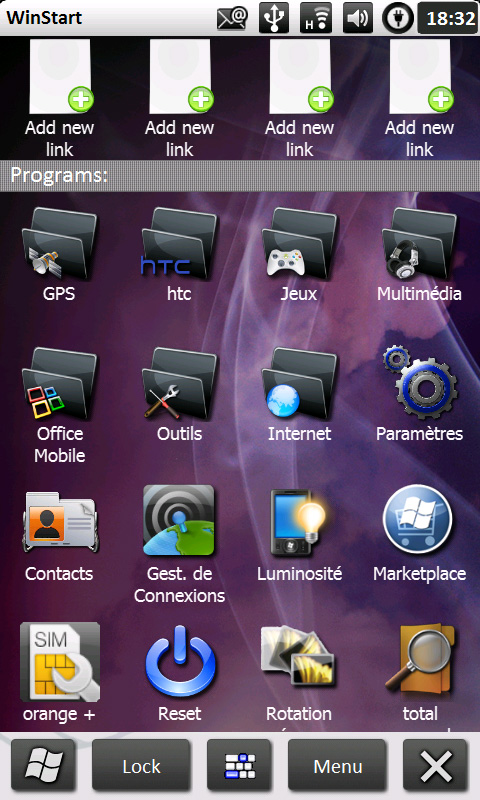Screen dimensions: 480x800
Task: Tap the volume speaker status icon
Action: (x=358, y=18)
